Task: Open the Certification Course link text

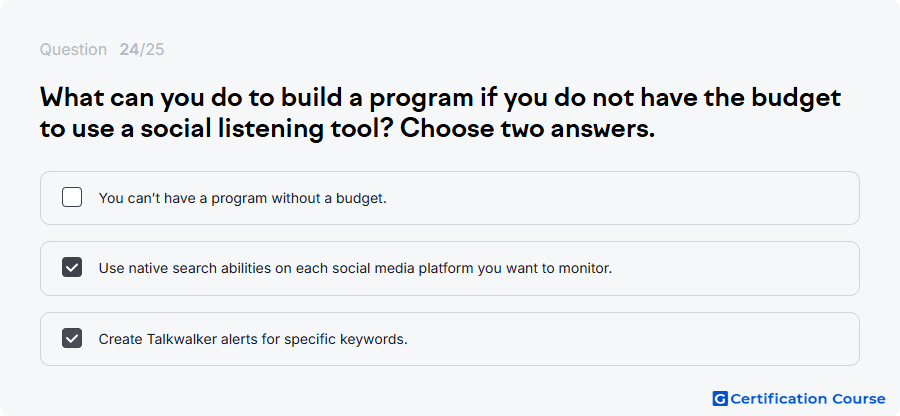Action: 808,399
